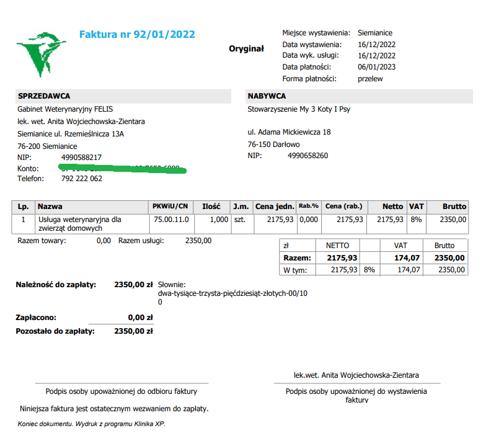Click the bold Razem netto total 2175,93
The width and height of the screenshot is (504, 441).
[342, 258]
